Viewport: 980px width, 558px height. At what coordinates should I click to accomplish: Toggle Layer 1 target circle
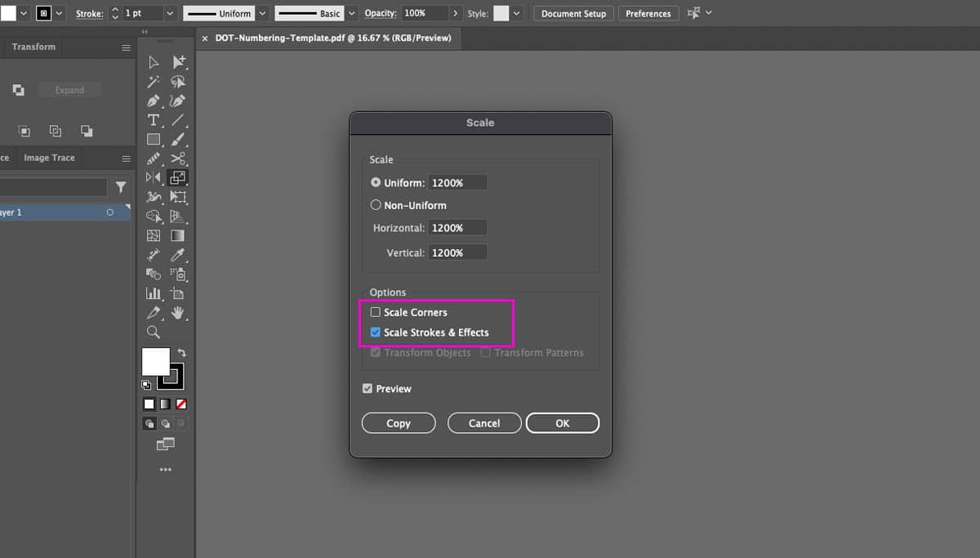(x=110, y=212)
